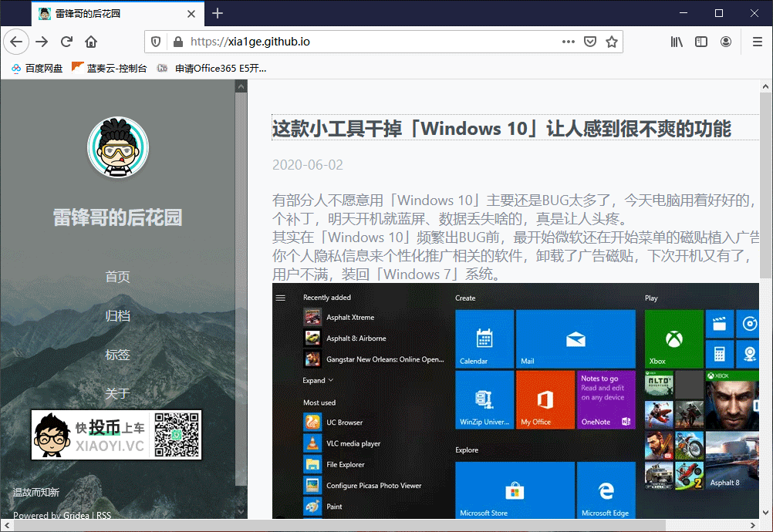Expand page actions three-dot menu

click(x=569, y=42)
